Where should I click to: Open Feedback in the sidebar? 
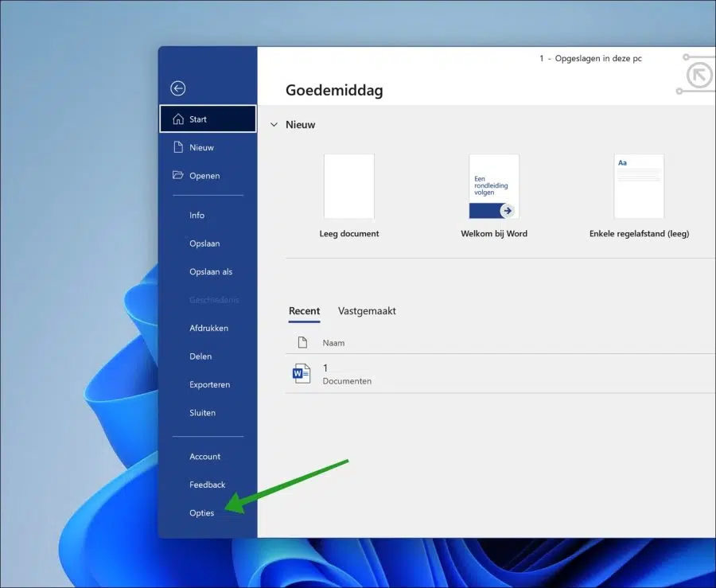point(208,485)
